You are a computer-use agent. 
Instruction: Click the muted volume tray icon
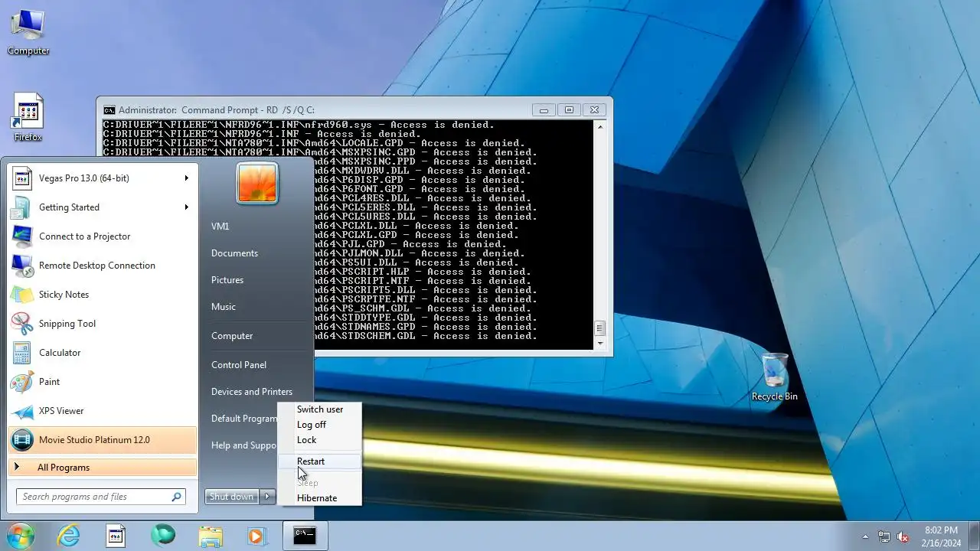[903, 536]
